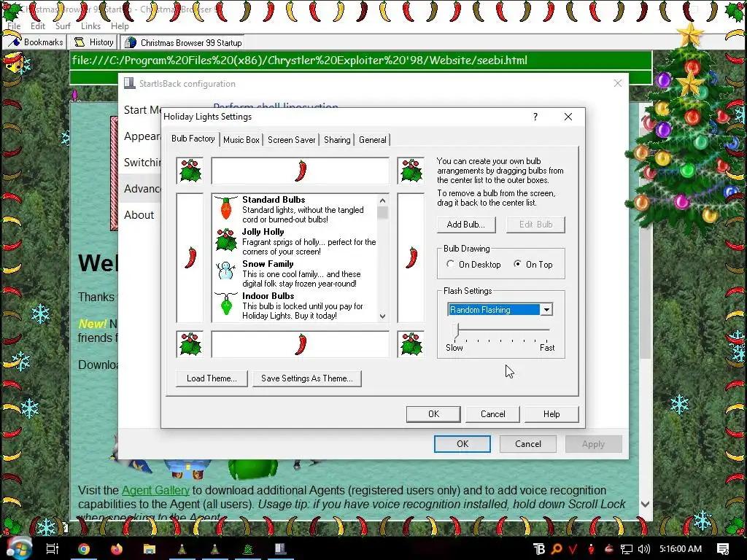Viewport: 747px width, 560px height.
Task: Open the General tab
Action: 373,140
